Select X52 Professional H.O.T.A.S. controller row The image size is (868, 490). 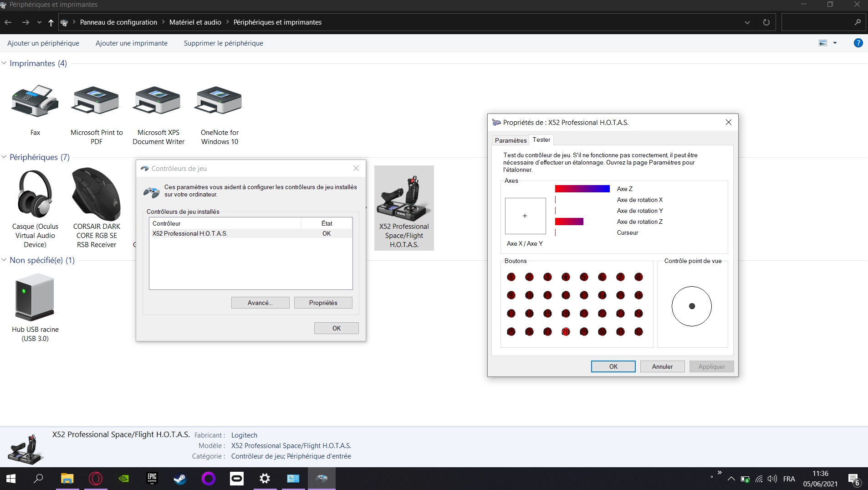click(x=251, y=233)
